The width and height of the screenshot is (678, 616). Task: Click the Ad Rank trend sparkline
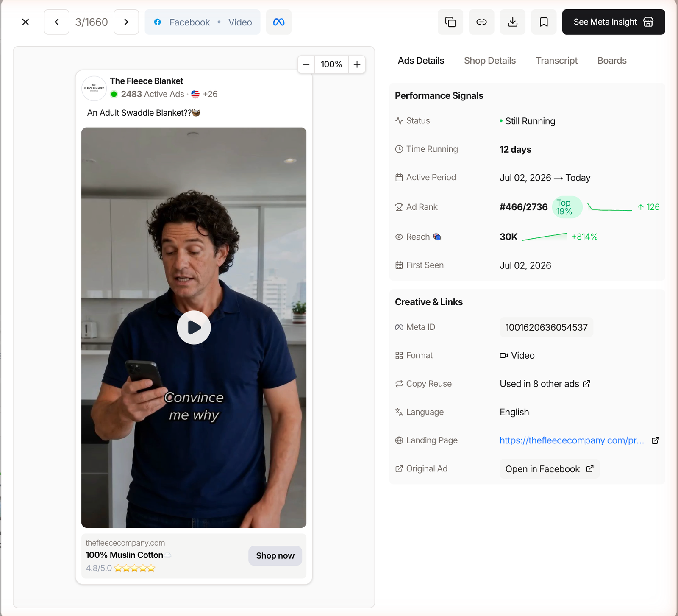pos(609,207)
